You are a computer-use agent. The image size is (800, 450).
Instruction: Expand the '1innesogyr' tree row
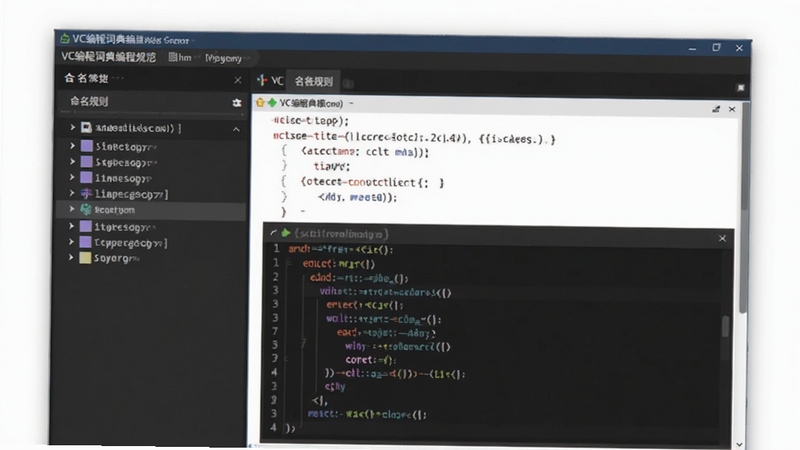tap(72, 178)
